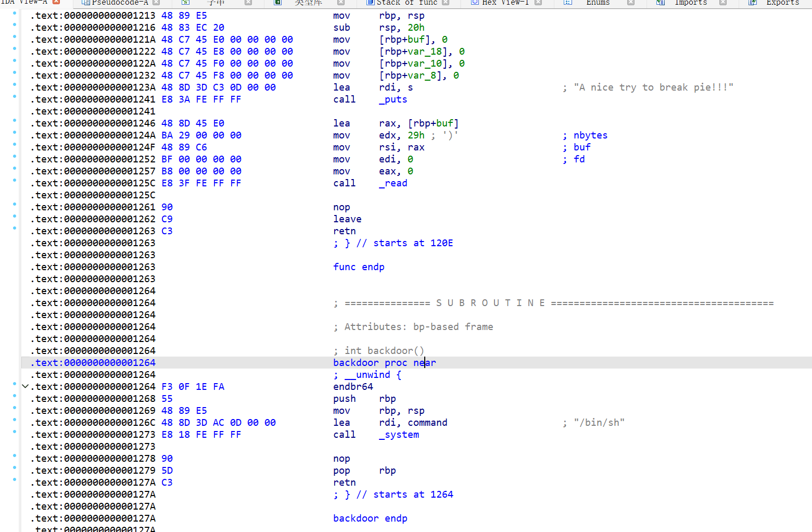
Task: Click the 'func endp' line
Action: [359, 267]
